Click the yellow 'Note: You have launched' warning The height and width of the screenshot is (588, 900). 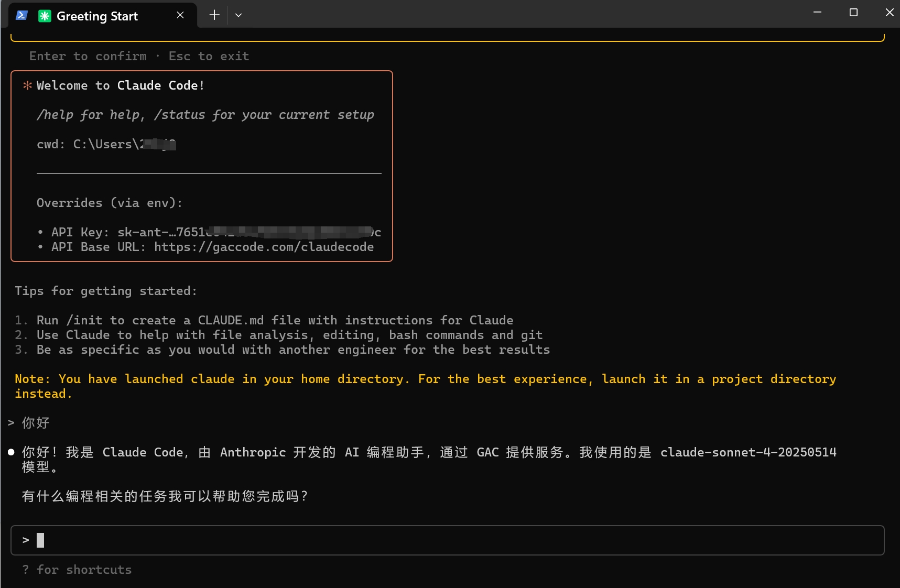[425, 386]
